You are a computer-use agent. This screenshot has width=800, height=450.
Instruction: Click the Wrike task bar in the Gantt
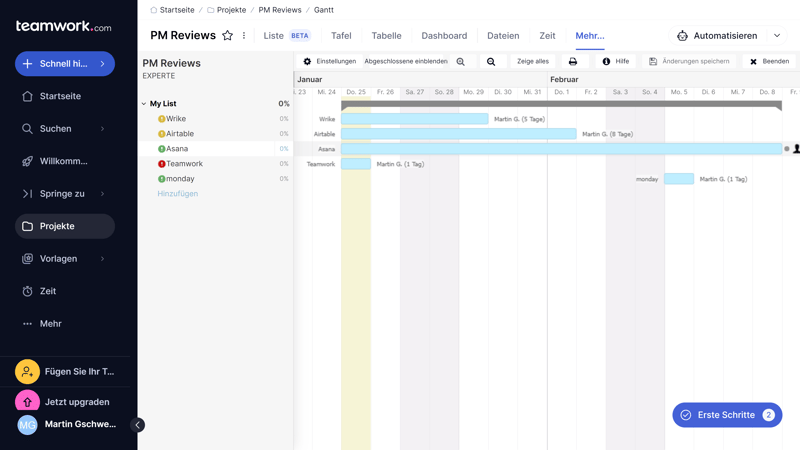414,119
